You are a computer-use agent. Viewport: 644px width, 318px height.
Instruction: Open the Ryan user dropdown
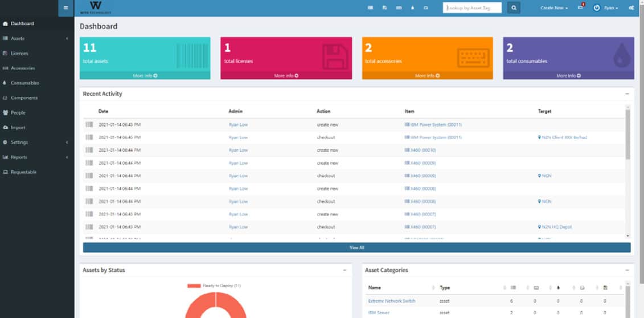tap(611, 8)
